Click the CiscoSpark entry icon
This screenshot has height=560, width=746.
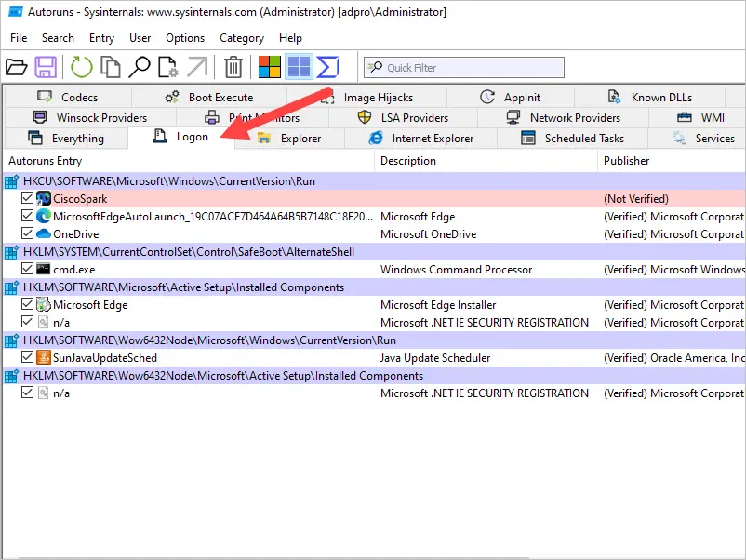tap(44, 198)
